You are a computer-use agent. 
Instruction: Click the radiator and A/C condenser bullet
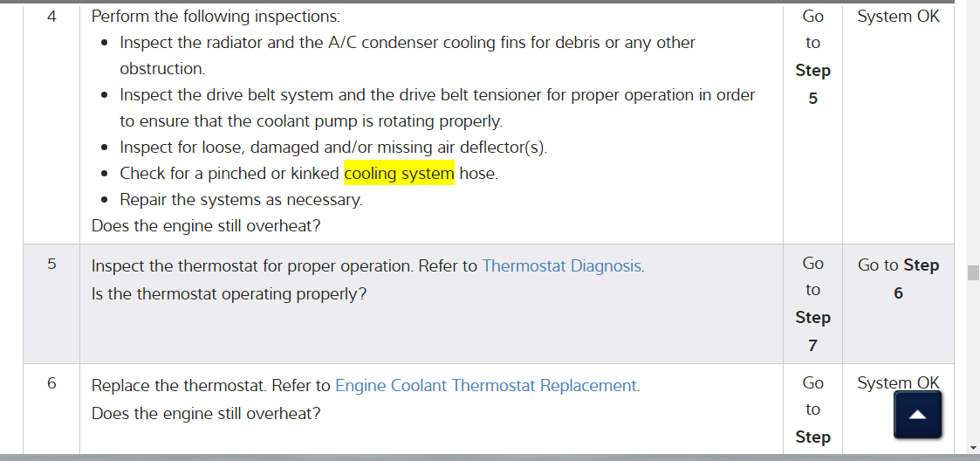pyautogui.click(x=407, y=43)
